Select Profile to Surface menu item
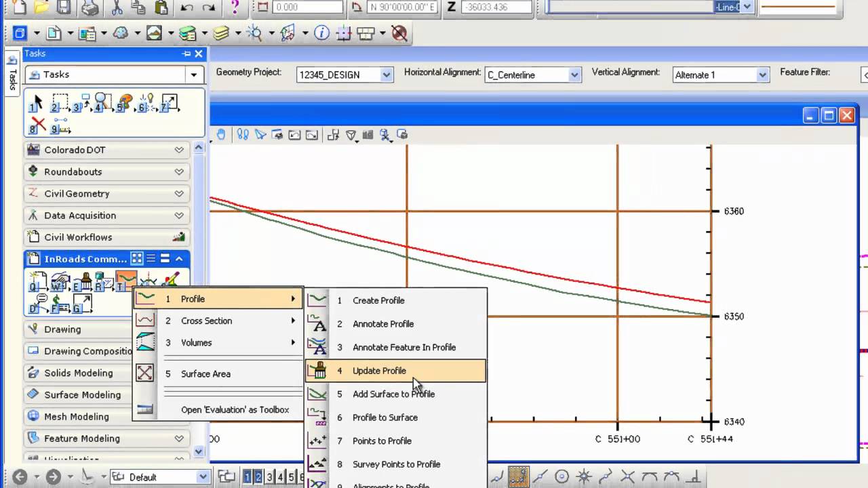The width and height of the screenshot is (868, 488). (396, 418)
